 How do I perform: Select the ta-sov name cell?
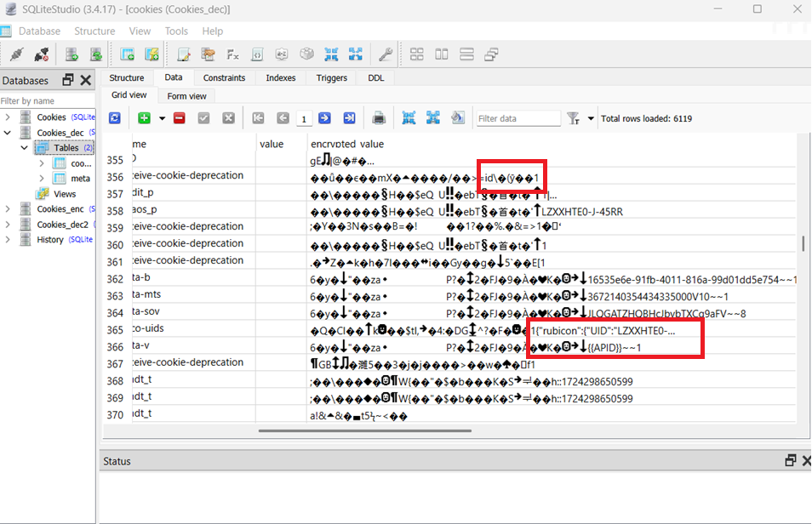coord(194,311)
